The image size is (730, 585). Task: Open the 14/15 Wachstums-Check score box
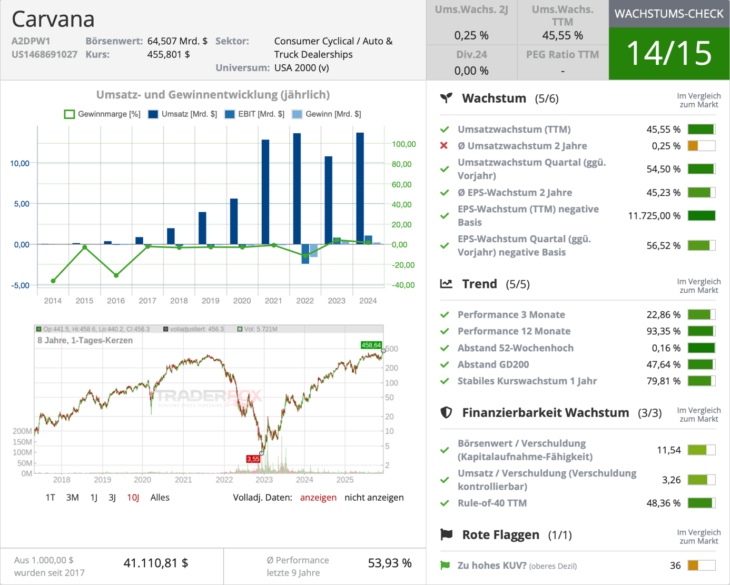(668, 52)
